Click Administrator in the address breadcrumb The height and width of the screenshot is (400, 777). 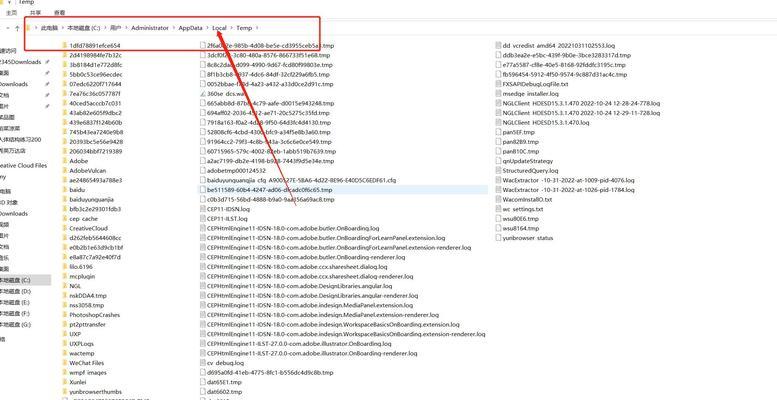point(150,28)
